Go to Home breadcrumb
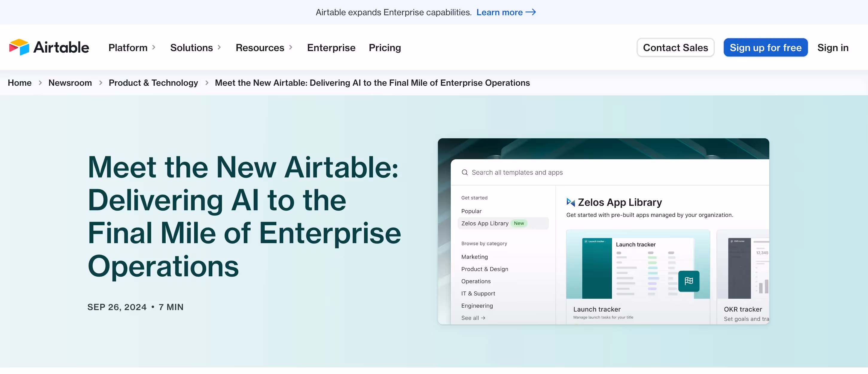This screenshot has width=868, height=374. [x=19, y=83]
